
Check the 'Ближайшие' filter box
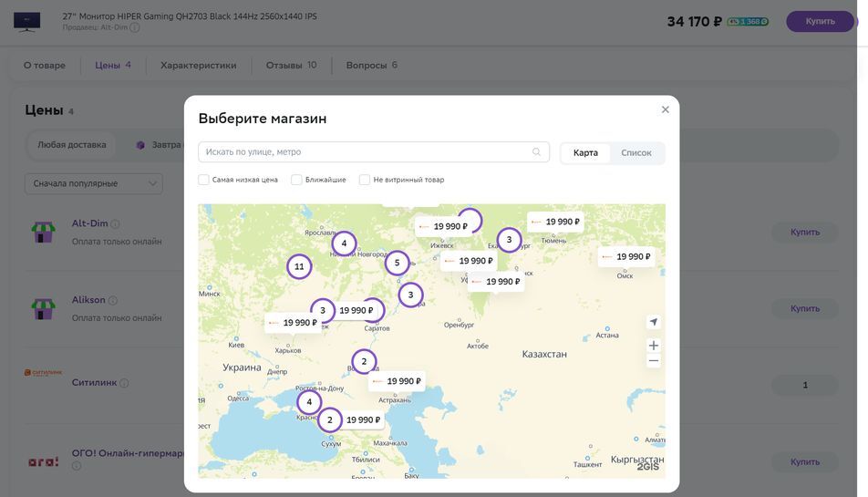pyautogui.click(x=296, y=180)
